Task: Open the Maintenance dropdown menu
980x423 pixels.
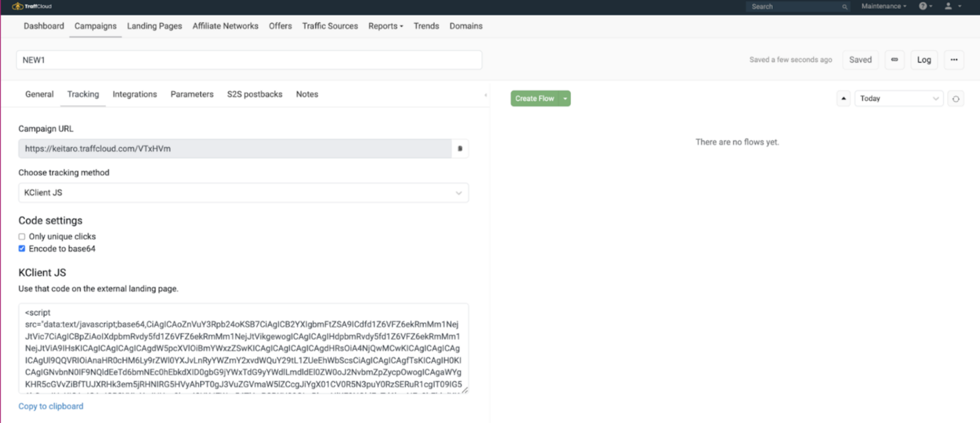Action: [x=884, y=6]
